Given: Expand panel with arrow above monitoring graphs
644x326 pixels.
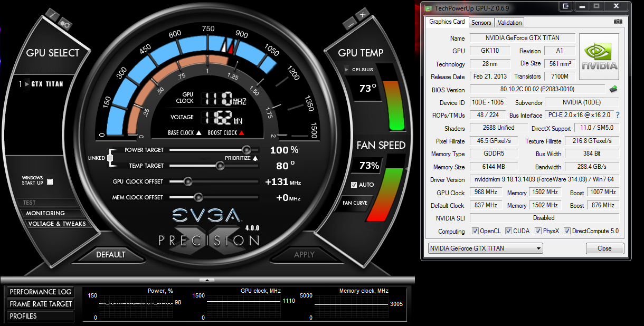Looking at the screenshot, I should point(207,280).
